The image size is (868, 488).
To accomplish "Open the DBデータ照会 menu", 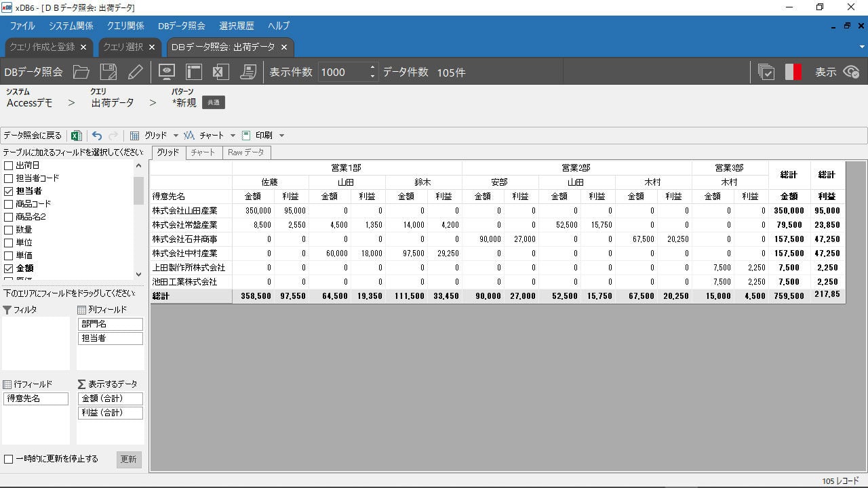I will click(182, 26).
